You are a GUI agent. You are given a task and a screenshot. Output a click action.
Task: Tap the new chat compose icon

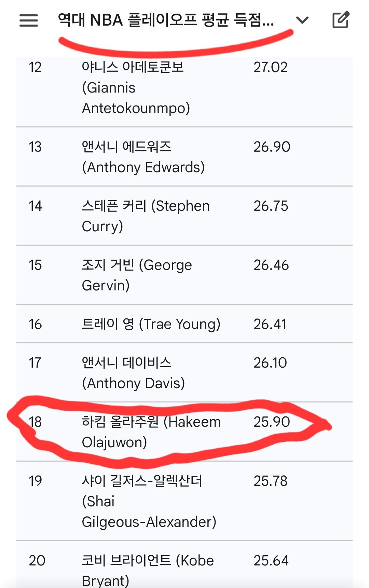(341, 20)
